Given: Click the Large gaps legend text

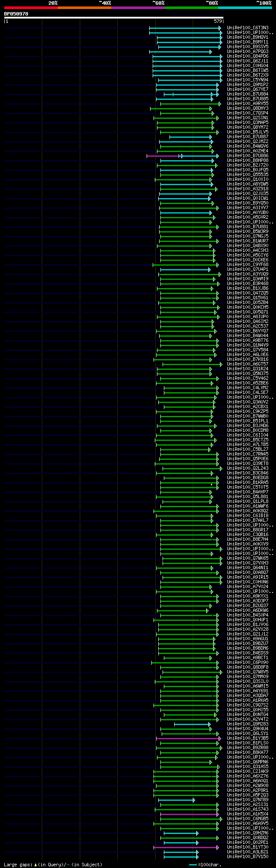Looking at the screenshot, I should pos(53,865).
